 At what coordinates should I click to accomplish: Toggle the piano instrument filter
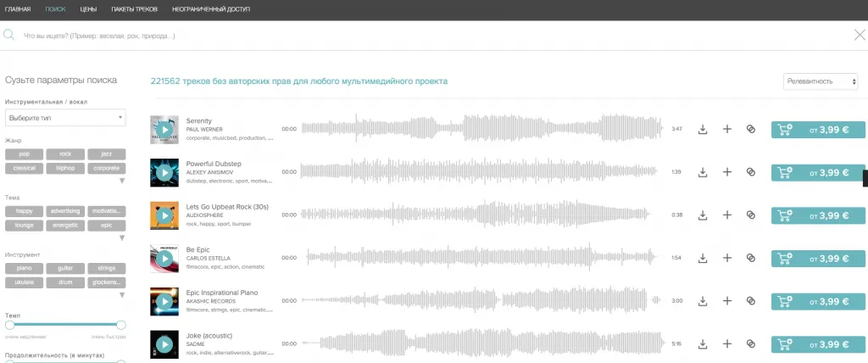pyautogui.click(x=24, y=268)
